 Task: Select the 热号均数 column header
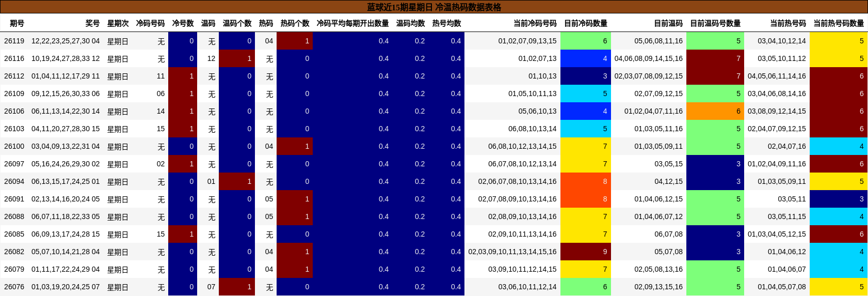[446, 23]
